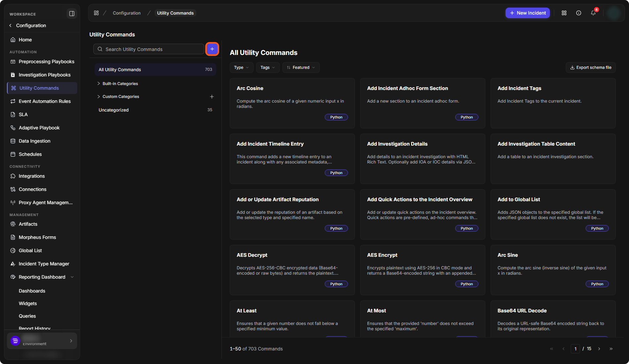The image size is (629, 364).
Task: Open the Environment switcher at bottom
Action: pyautogui.click(x=42, y=341)
